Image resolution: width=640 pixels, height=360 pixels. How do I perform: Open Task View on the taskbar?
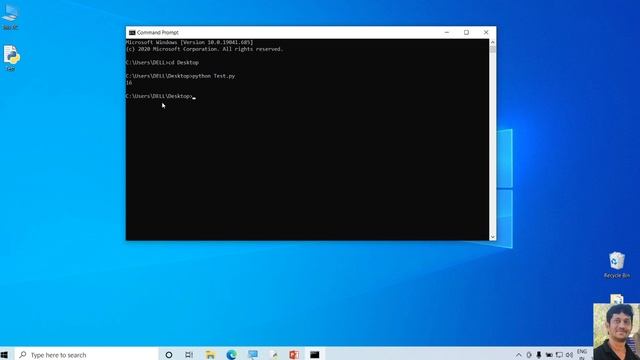[189, 355]
